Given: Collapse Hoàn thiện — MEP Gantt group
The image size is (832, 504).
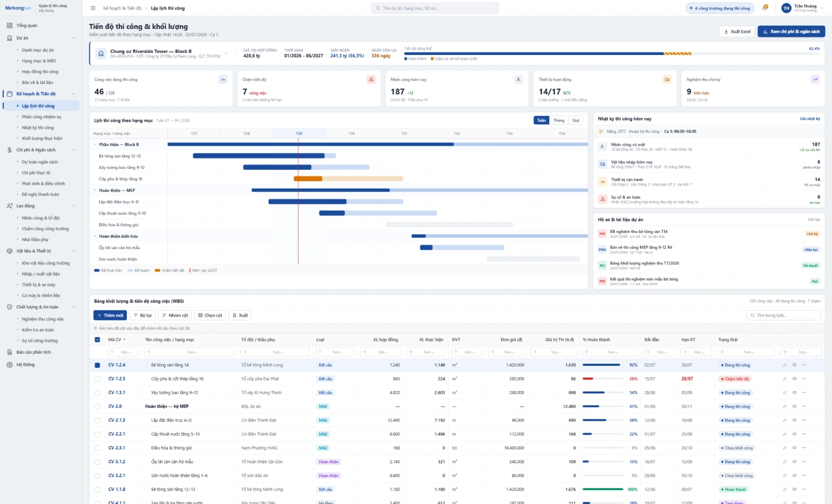Looking at the screenshot, I should click(95, 191).
